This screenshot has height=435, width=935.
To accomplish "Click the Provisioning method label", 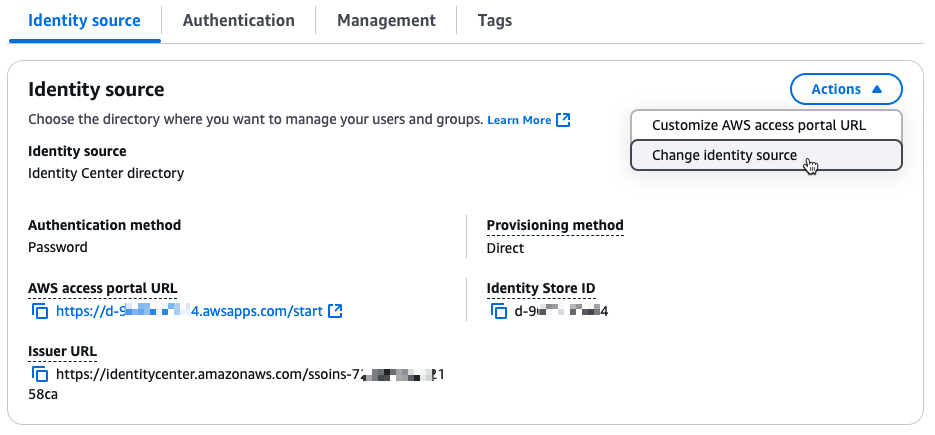I will (x=554, y=225).
